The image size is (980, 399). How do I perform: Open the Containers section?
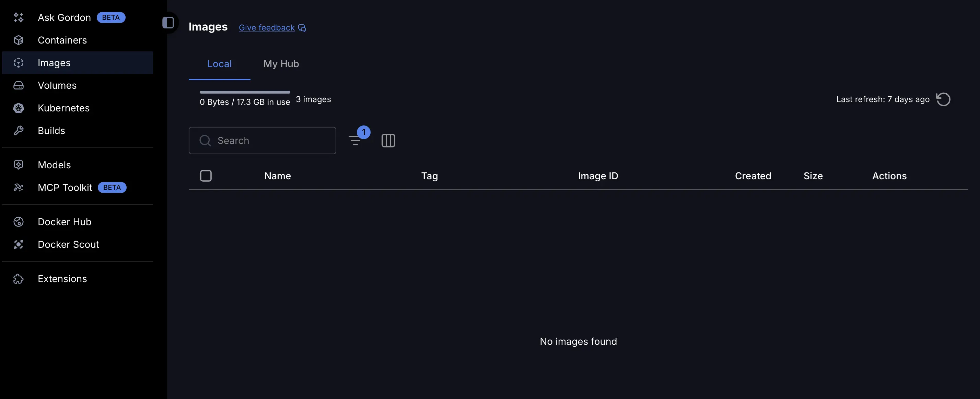point(62,40)
